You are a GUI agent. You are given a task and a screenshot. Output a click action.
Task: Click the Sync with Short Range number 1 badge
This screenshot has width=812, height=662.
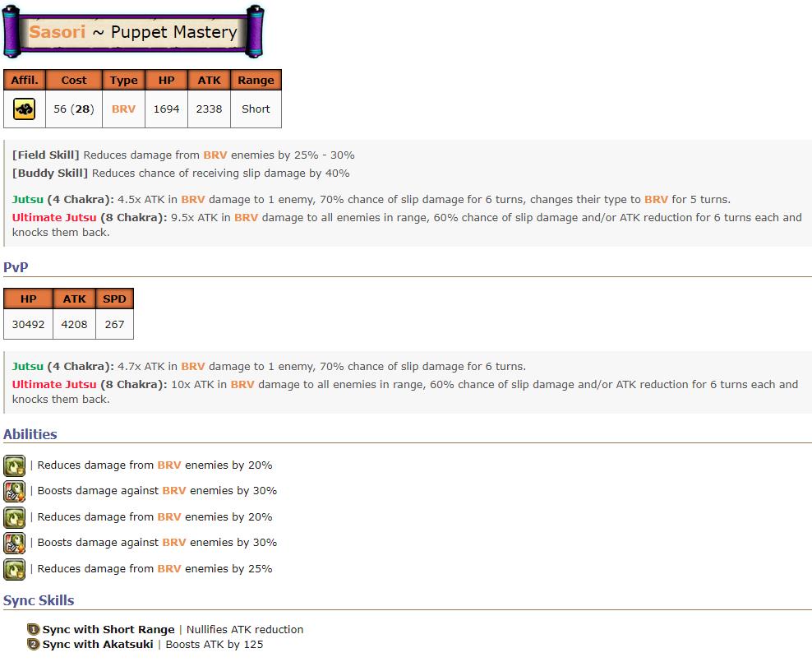(x=33, y=629)
